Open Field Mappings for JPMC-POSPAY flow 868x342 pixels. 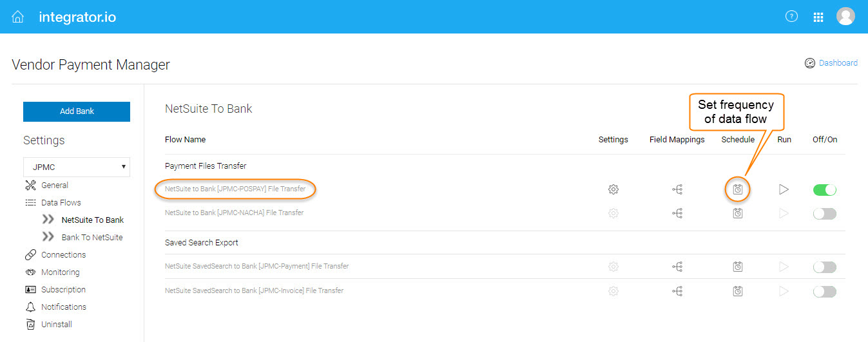[x=677, y=189]
